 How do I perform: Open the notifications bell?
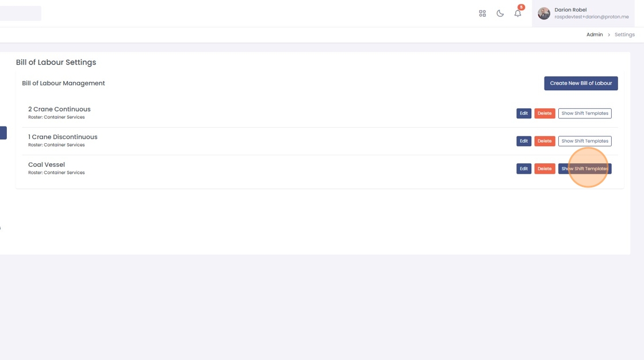518,13
